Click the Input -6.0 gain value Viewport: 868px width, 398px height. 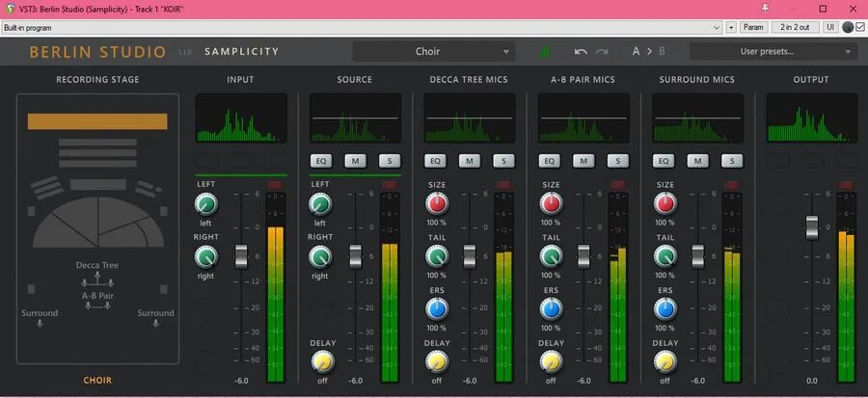click(241, 381)
